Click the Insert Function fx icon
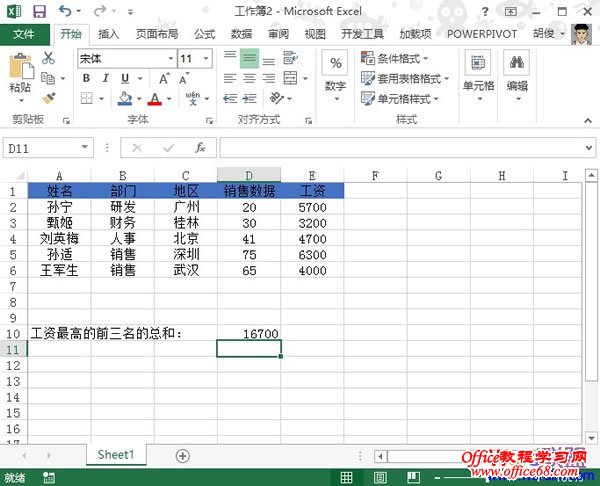This screenshot has width=600, height=486. click(x=199, y=148)
